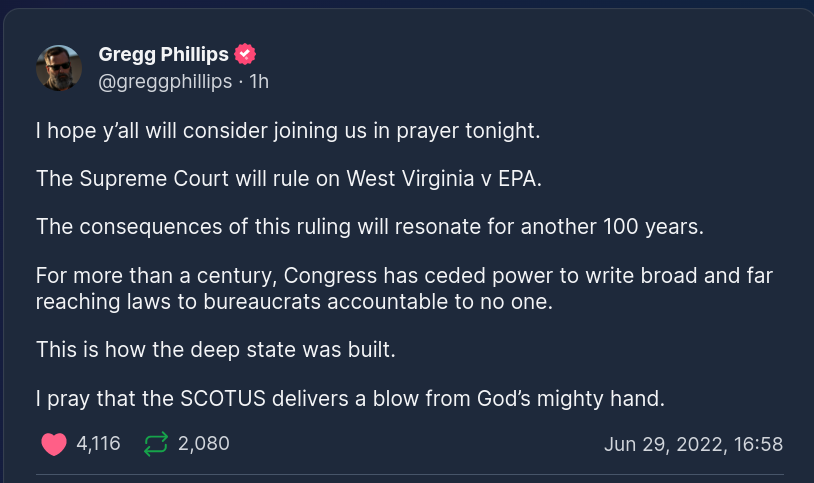The width and height of the screenshot is (814, 483).
Task: Click the pink verified badge
Action: (x=245, y=54)
